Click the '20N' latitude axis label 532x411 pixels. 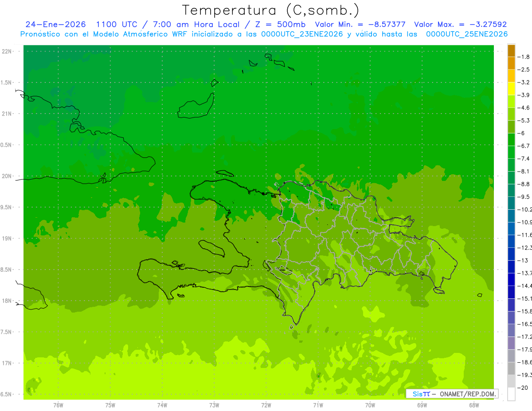click(x=8, y=176)
